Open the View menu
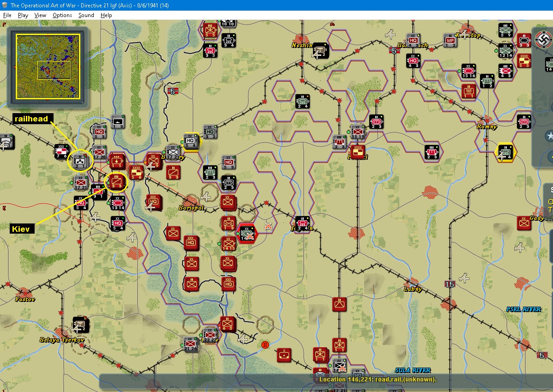Screen dimensions: 553x392 [x=40, y=15]
